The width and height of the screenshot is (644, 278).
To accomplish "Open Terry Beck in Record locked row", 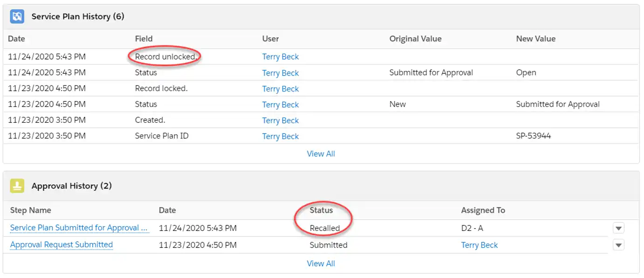I will tap(281, 89).
